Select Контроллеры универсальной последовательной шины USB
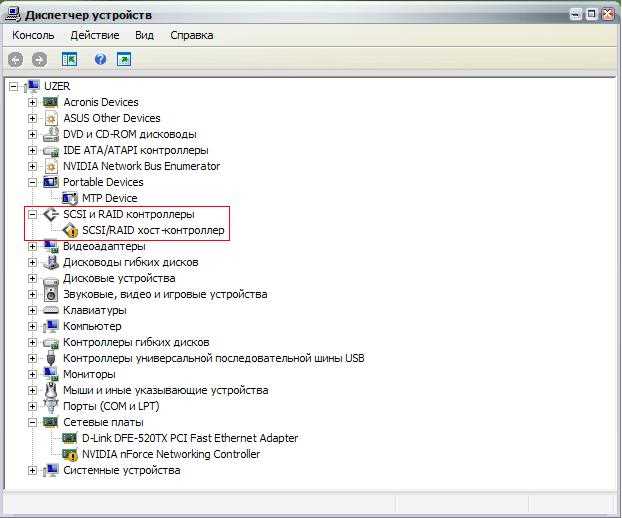 pos(214,358)
